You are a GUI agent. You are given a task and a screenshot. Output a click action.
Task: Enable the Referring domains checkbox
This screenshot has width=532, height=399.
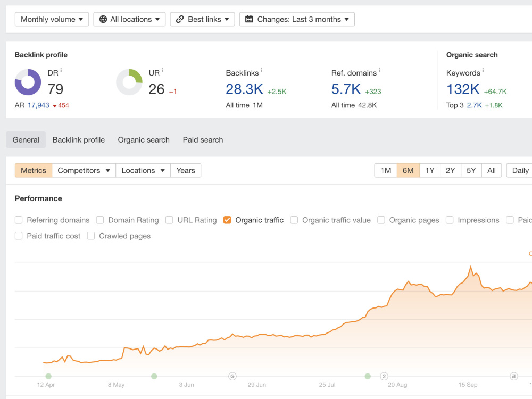pyautogui.click(x=19, y=220)
